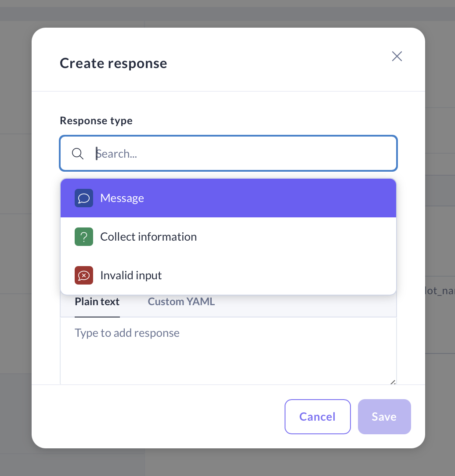Click the Response type label
The image size is (455, 476).
tap(96, 120)
